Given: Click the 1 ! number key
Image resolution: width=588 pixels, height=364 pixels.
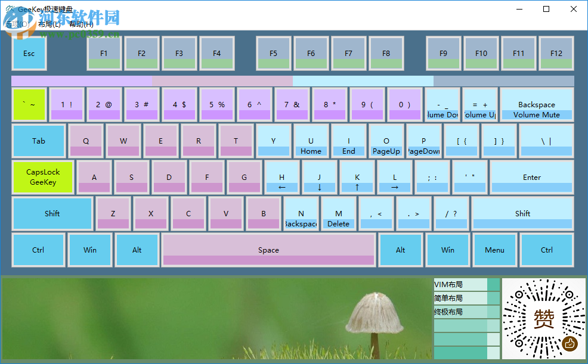Looking at the screenshot, I should [x=67, y=104].
